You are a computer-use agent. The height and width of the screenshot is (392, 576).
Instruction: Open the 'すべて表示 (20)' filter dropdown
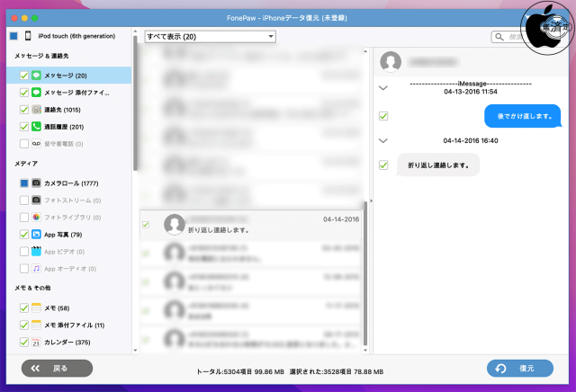click(x=210, y=36)
